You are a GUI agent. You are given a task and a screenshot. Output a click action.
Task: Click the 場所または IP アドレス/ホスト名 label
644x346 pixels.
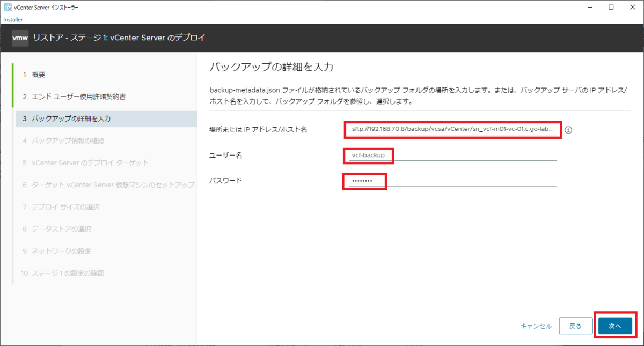(x=258, y=130)
